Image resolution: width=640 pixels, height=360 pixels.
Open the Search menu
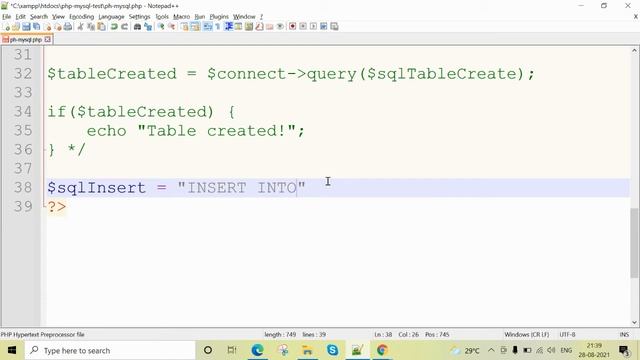(39, 17)
